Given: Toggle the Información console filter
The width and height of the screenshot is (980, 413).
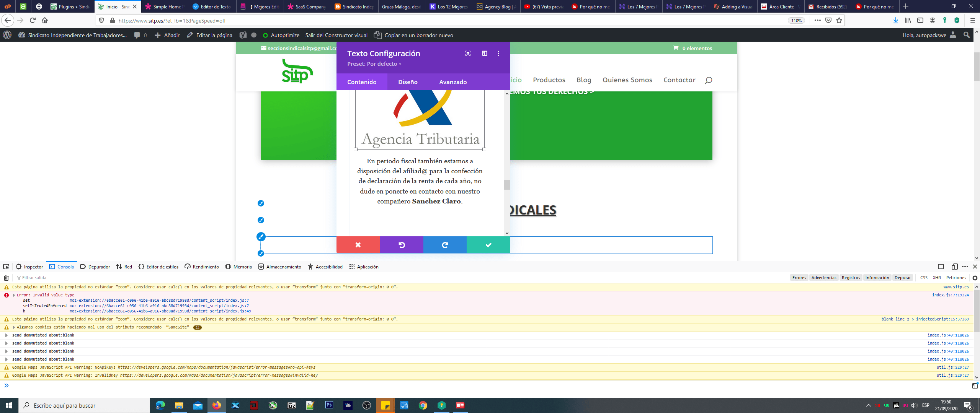Looking at the screenshot, I should (x=877, y=278).
